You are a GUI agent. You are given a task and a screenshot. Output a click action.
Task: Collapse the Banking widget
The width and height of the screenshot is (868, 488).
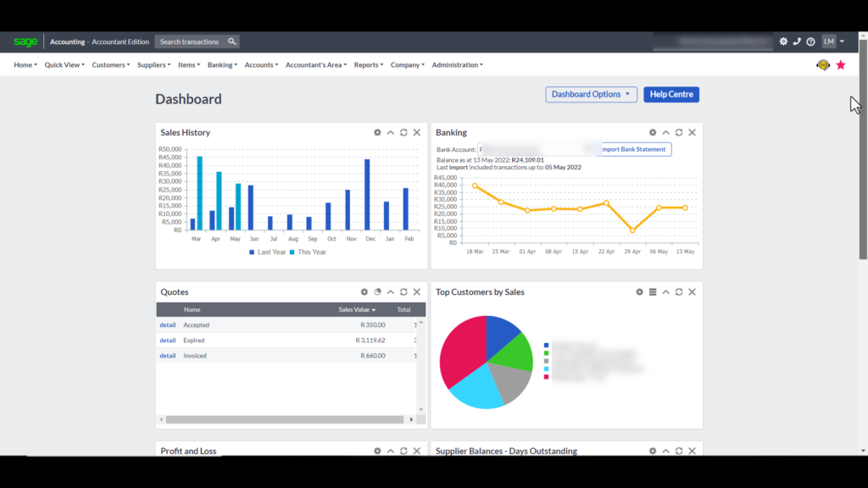[666, 133]
